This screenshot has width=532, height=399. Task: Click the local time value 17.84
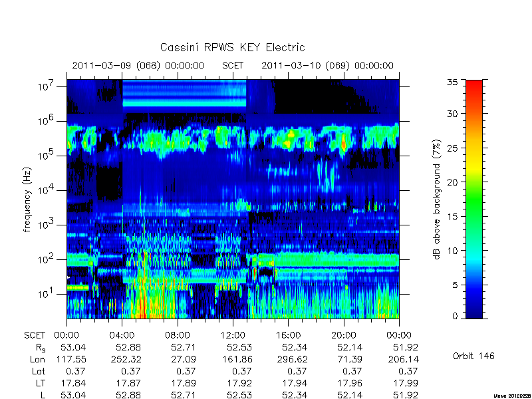[x=73, y=383]
